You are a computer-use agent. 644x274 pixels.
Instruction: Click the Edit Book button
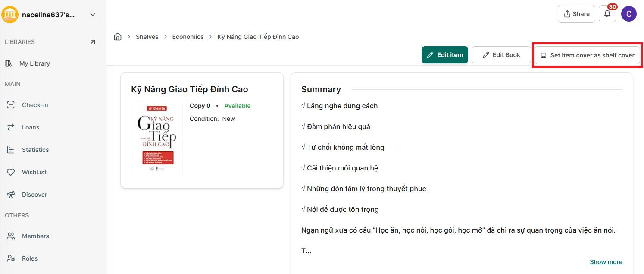point(501,55)
